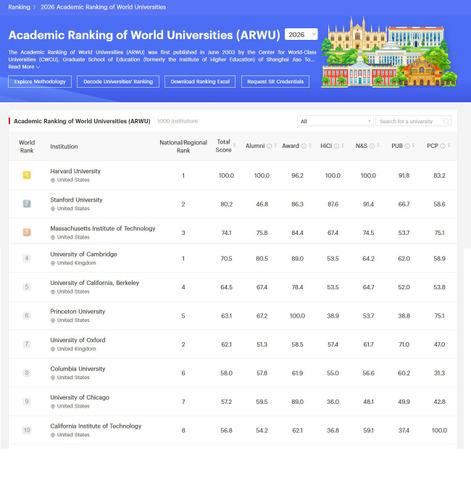Click the PUB info icon
The image size is (471, 480).
point(407,146)
